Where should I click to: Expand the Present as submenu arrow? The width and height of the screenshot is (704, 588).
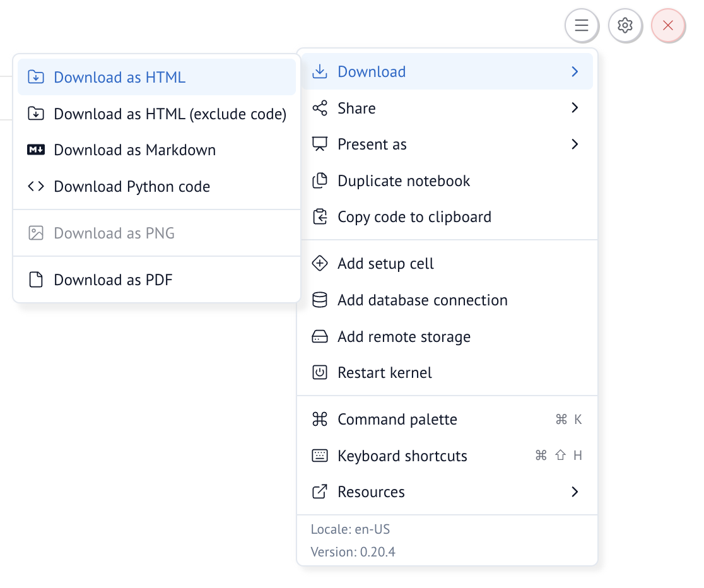tap(575, 144)
